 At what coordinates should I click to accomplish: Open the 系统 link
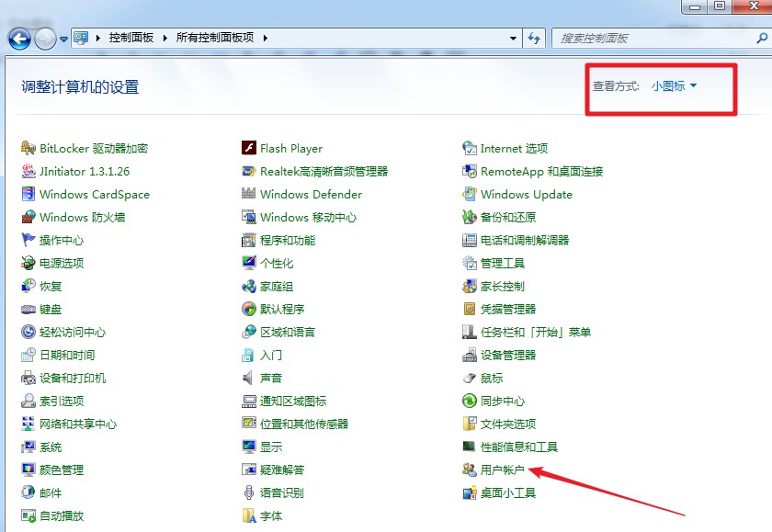[51, 447]
